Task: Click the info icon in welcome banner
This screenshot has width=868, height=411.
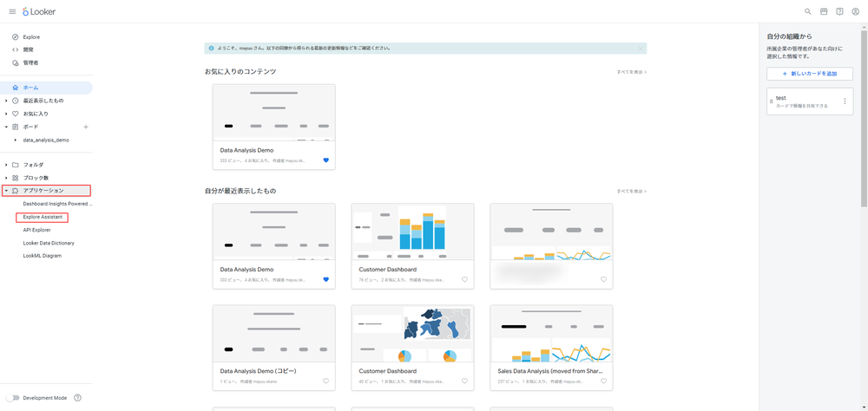Action: click(x=211, y=49)
